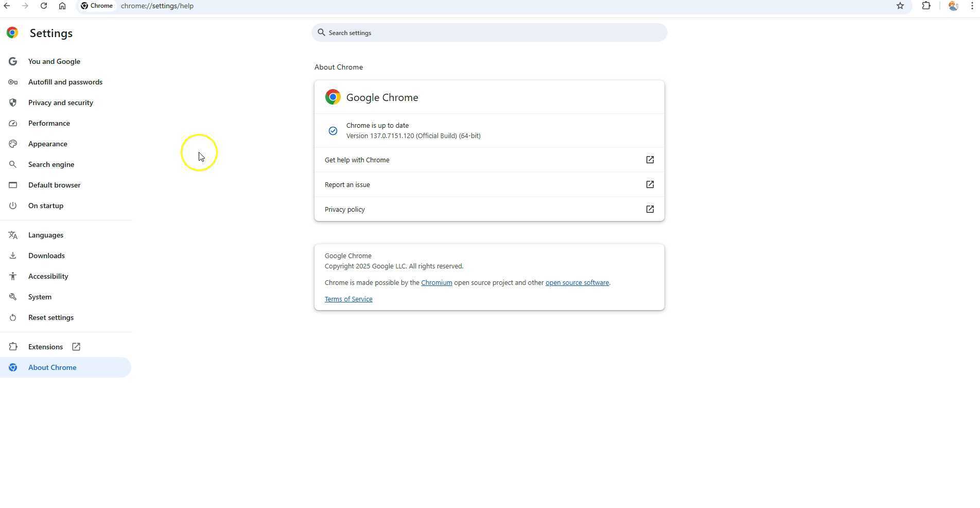Click the 'About Chrome' page heading
Image resolution: width=980 pixels, height=508 pixels.
coord(339,67)
